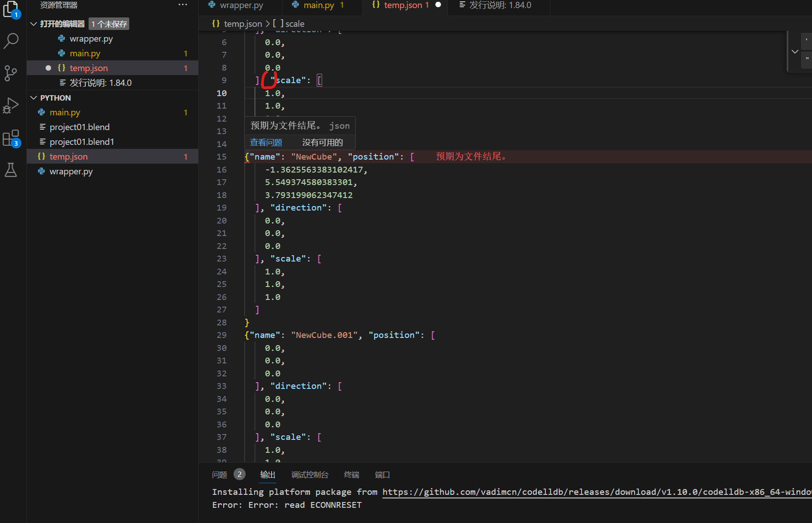Open the codelldb GitHub download link
This screenshot has height=523, width=812.
[597, 492]
